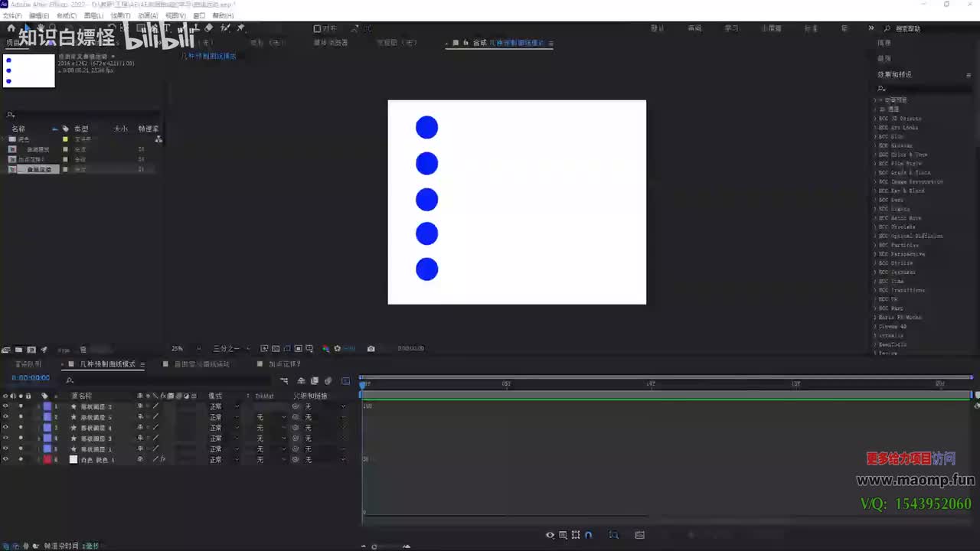The image size is (980, 551).
Task: Click the project composition thumbnail preview
Action: coord(29,70)
